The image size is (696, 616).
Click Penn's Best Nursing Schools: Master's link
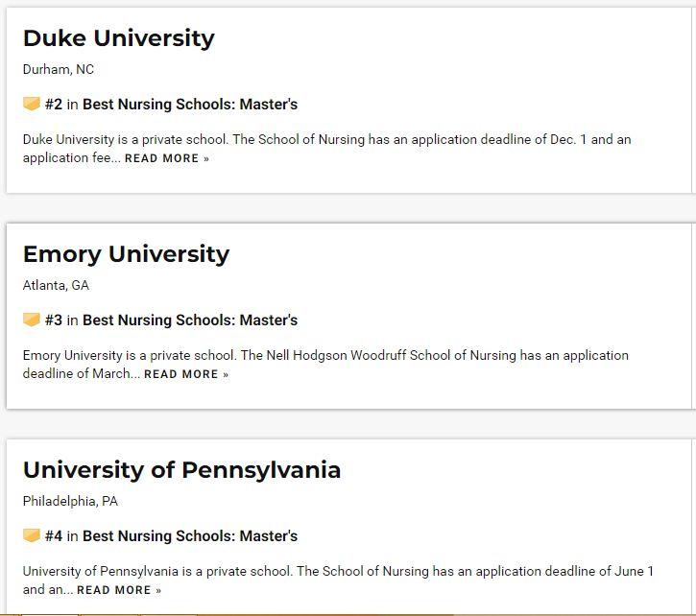point(190,536)
